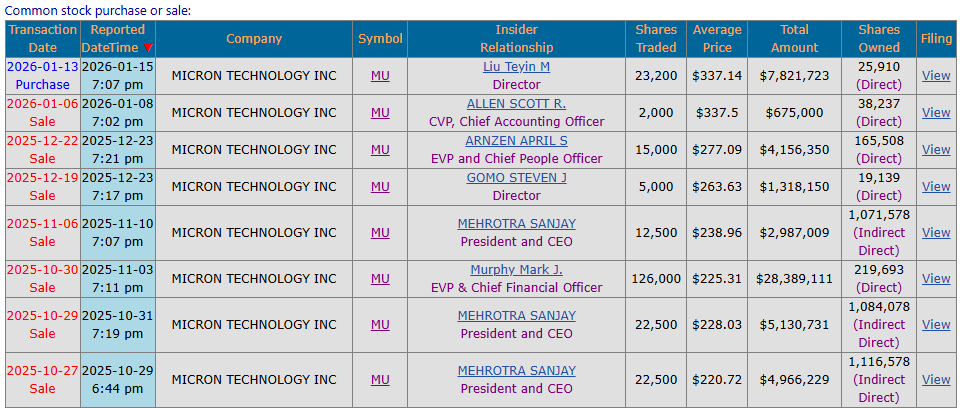Click MU symbol in Murphy Mark row
Image resolution: width=963 pixels, height=408 pixels.
[380, 278]
